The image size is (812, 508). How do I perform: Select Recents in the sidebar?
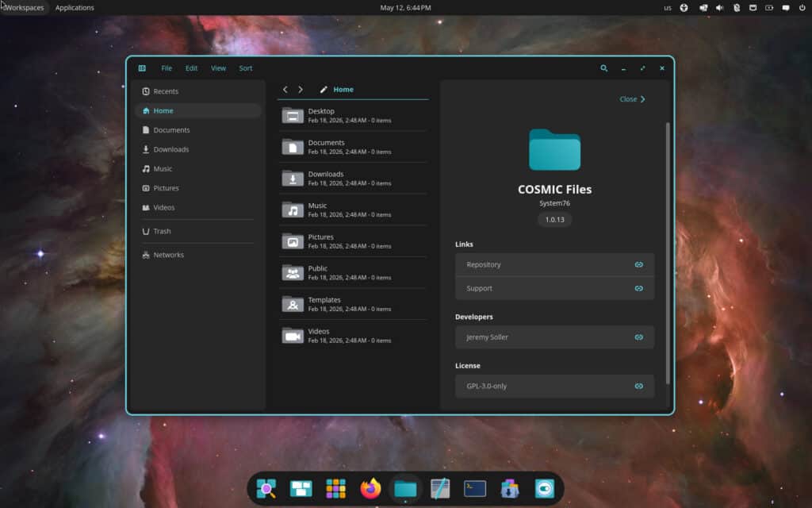click(198, 91)
